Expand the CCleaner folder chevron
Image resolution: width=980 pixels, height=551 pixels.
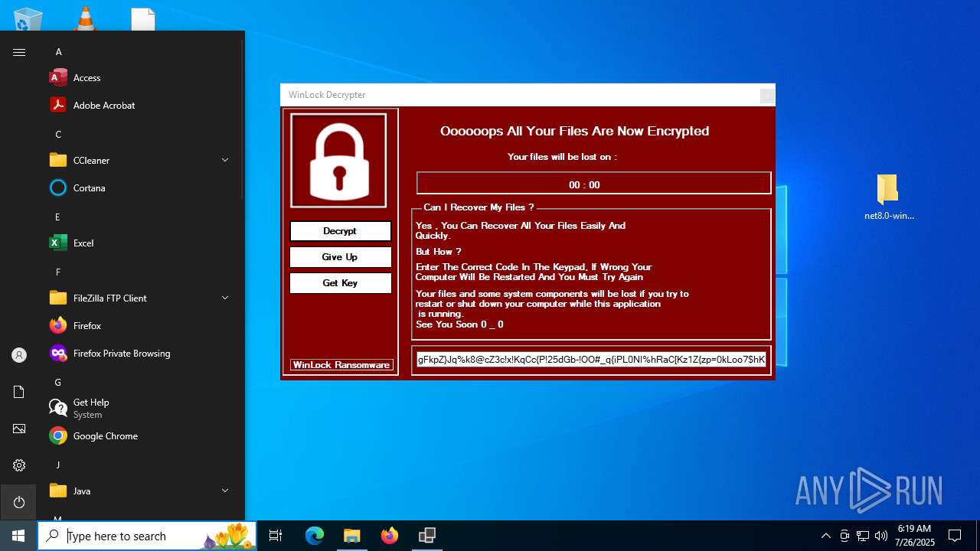point(225,160)
